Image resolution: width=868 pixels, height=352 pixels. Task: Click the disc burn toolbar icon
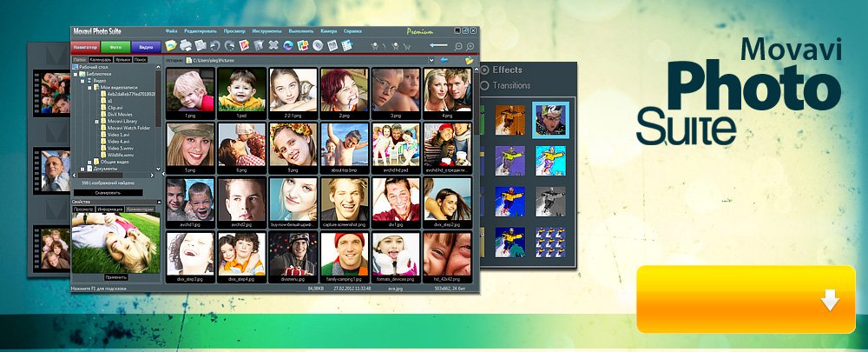[318, 45]
